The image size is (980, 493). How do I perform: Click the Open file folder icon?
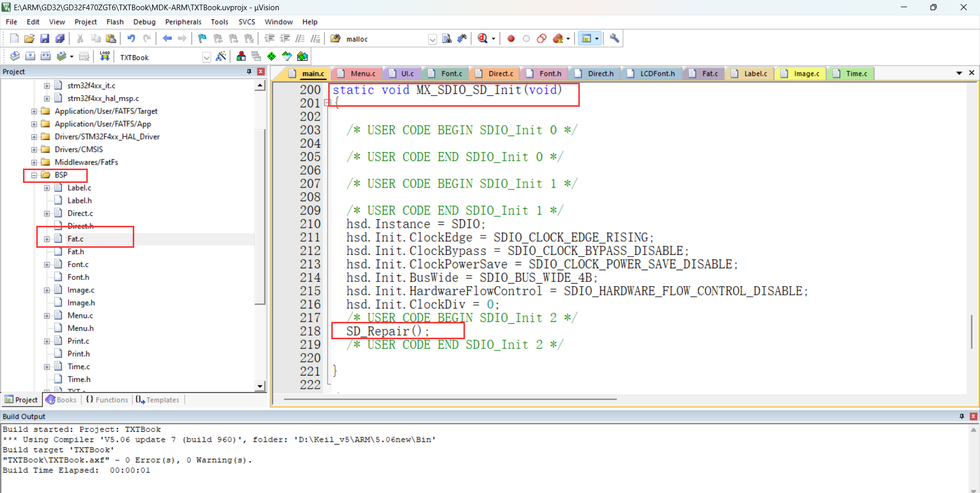[x=29, y=39]
